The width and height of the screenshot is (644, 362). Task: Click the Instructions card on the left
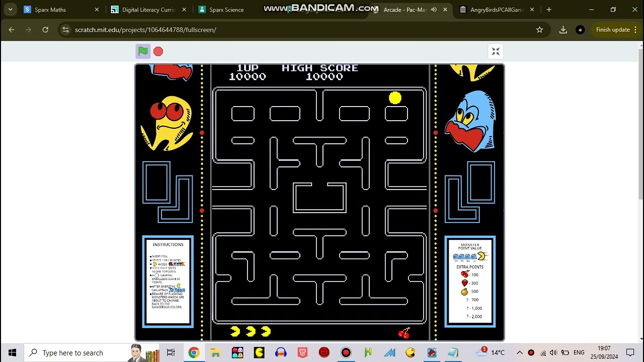168,282
